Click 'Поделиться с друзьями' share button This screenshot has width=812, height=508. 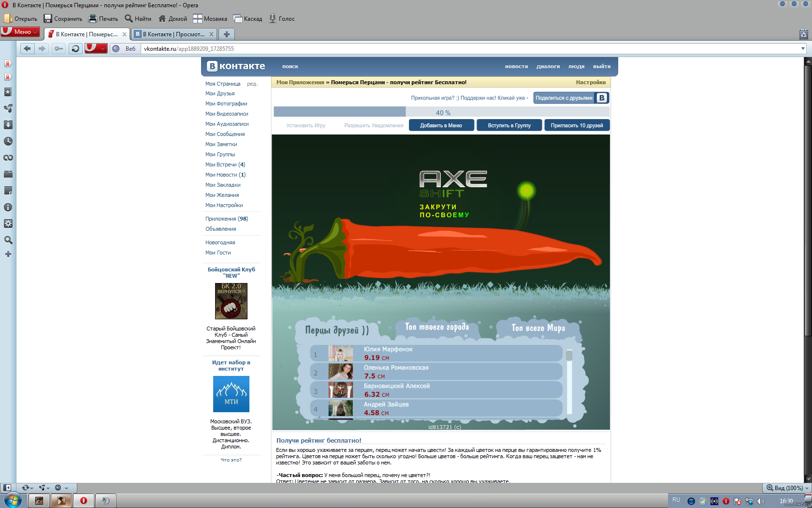(x=571, y=98)
